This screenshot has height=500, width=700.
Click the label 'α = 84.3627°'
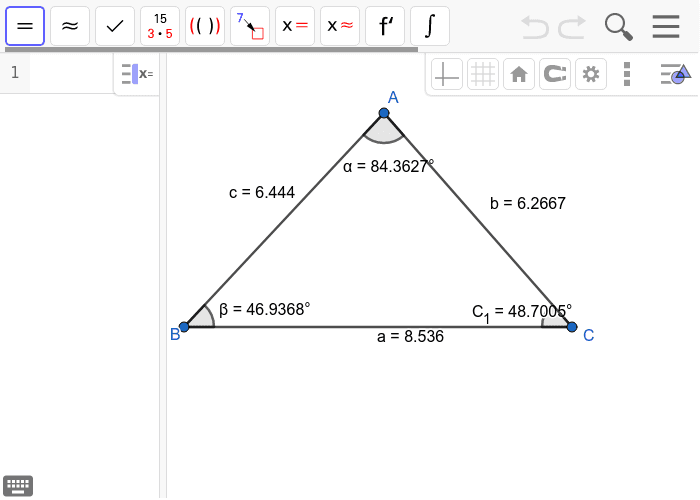(388, 166)
